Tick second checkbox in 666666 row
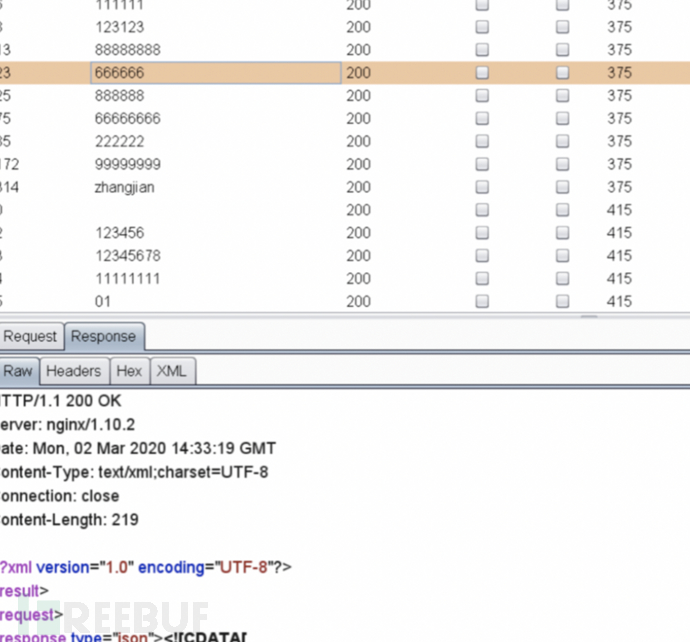The width and height of the screenshot is (690, 642). coord(562,73)
